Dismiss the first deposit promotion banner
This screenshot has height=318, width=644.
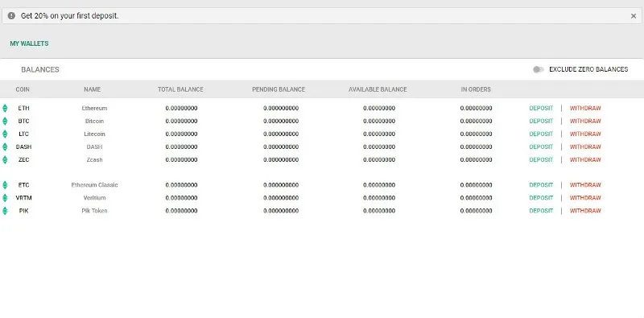tap(634, 16)
